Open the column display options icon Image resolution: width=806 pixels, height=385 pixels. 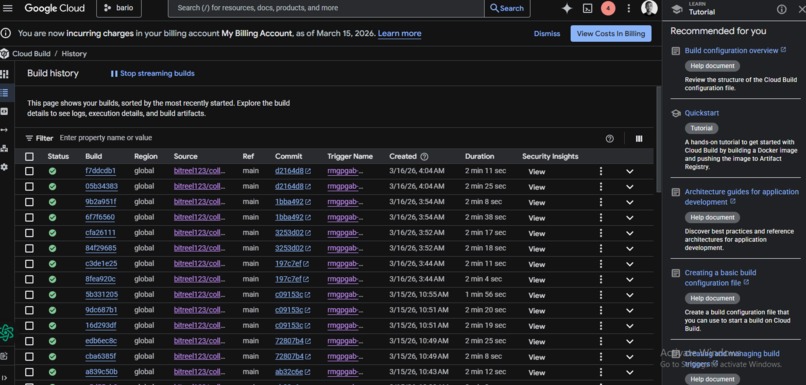639,138
